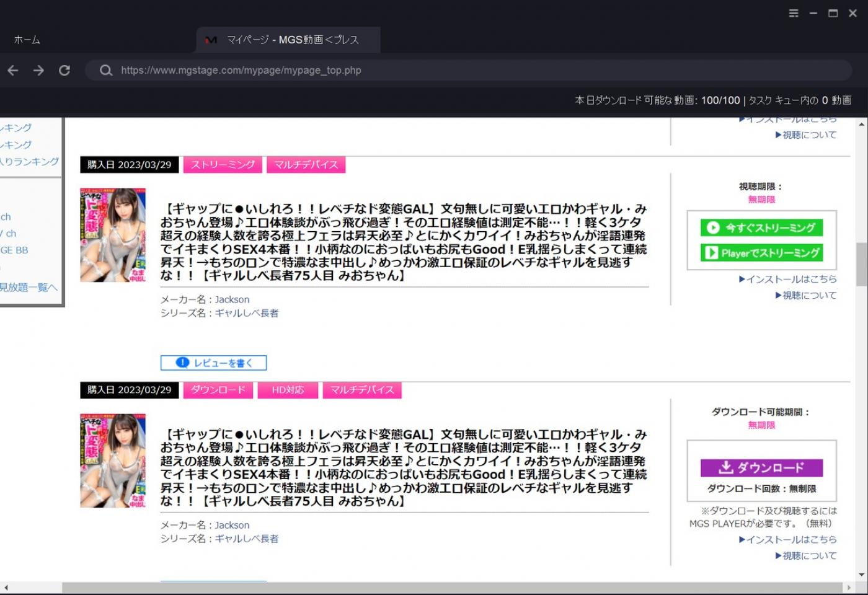Click the browser forward arrow icon
Image resolution: width=868 pixels, height=595 pixels.
(x=38, y=71)
